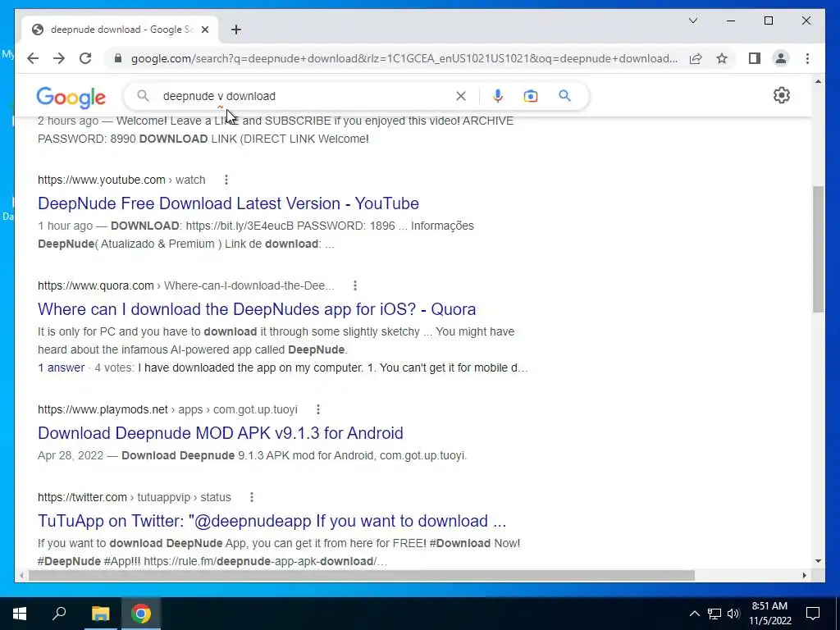Close the Google Search tab
The image size is (840, 630).
click(204, 30)
